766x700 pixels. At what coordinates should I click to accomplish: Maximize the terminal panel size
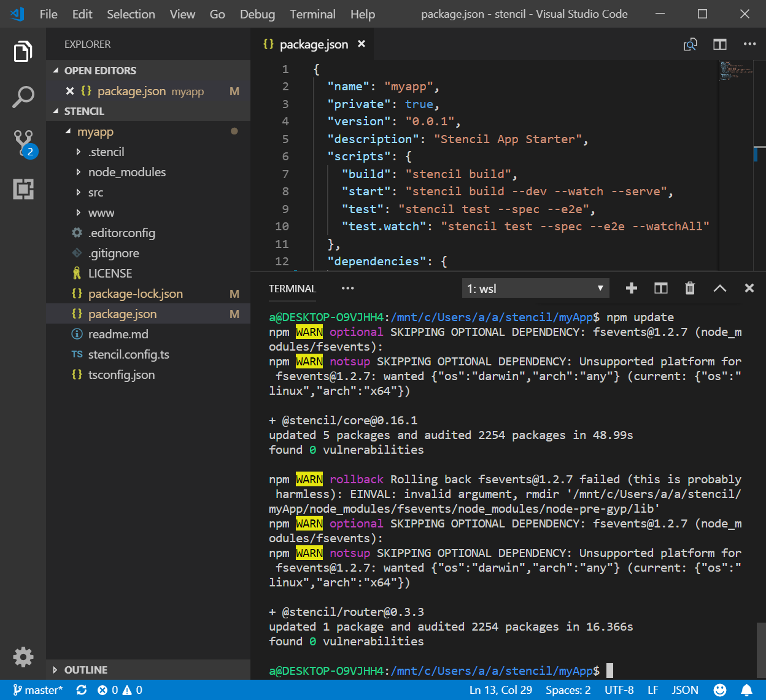click(720, 288)
